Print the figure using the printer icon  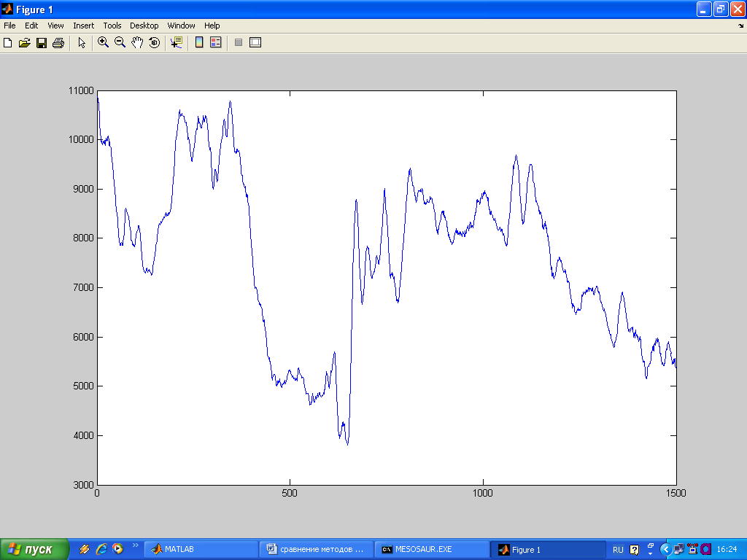[58, 43]
